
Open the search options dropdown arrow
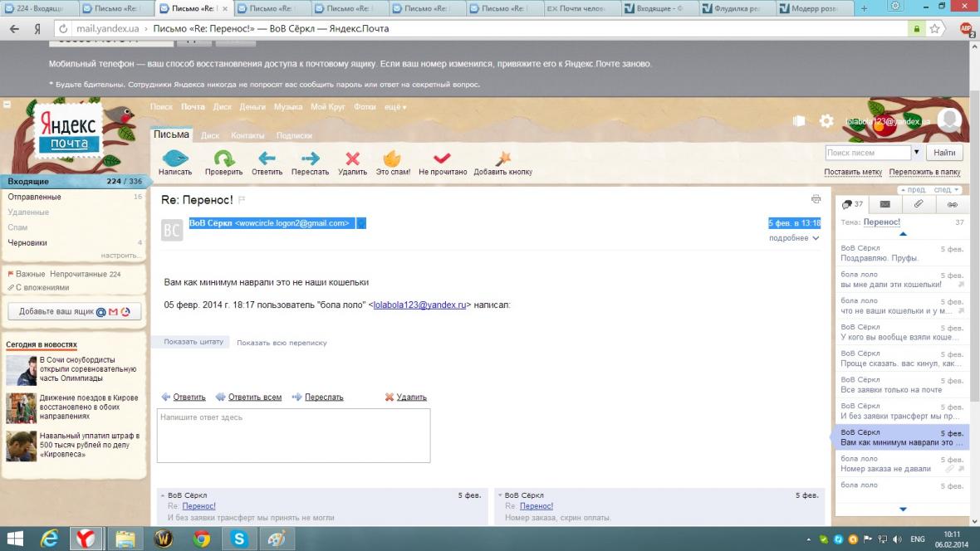(x=917, y=153)
